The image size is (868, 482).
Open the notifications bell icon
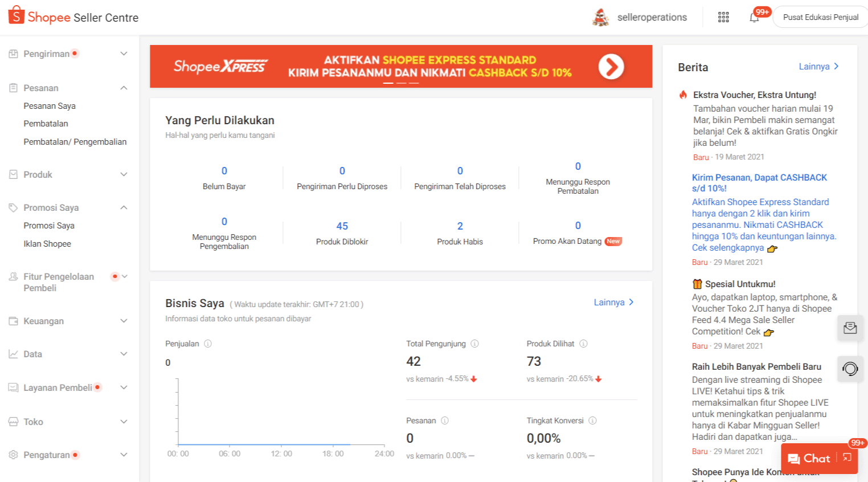754,17
